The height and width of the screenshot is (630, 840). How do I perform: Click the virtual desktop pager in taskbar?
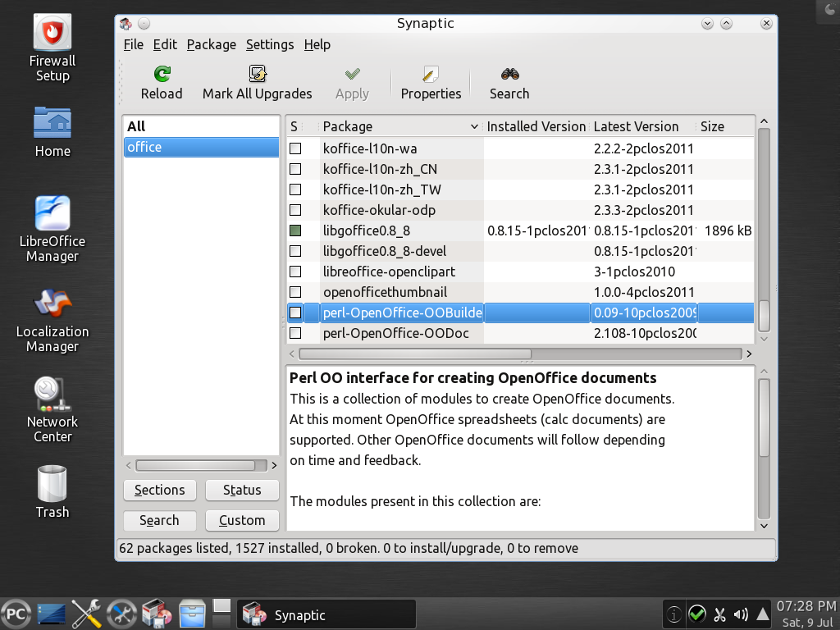tap(221, 614)
